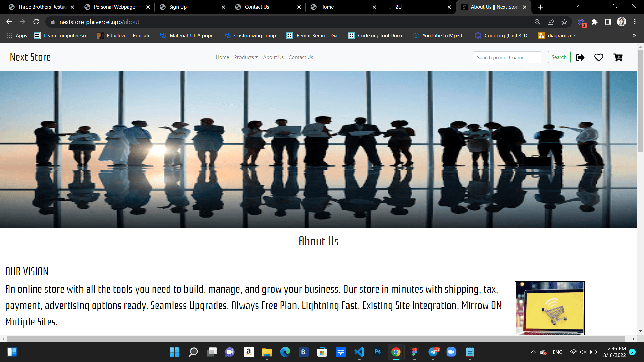Click the Search product name field
644x362 pixels.
[x=507, y=57]
